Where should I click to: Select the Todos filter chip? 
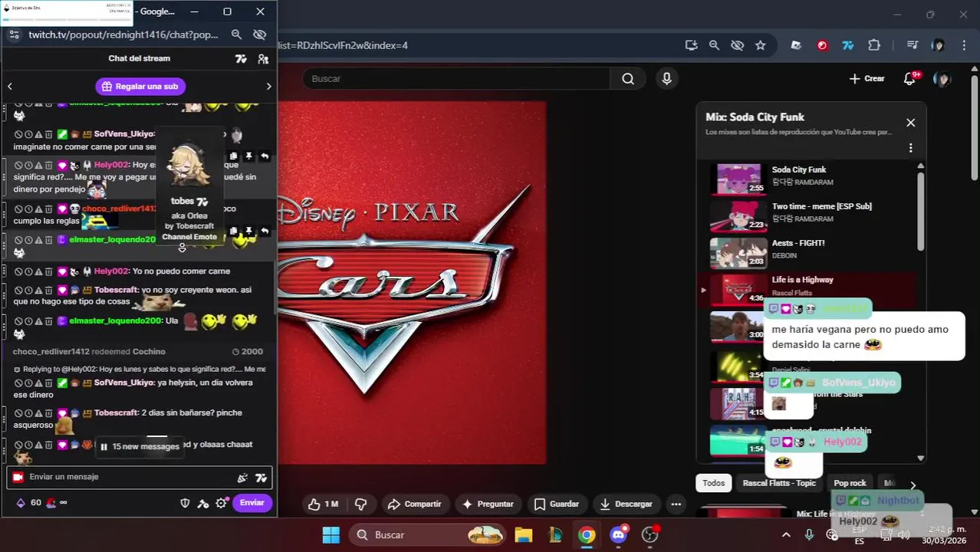coord(713,483)
